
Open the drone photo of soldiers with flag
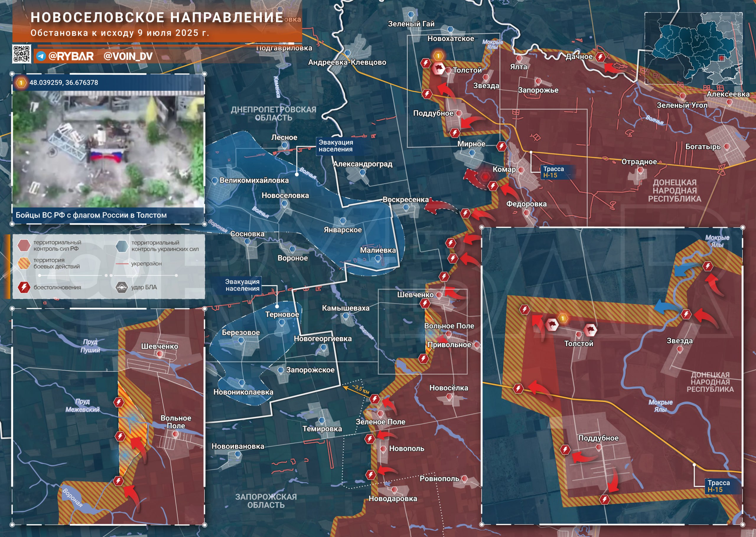(108, 149)
